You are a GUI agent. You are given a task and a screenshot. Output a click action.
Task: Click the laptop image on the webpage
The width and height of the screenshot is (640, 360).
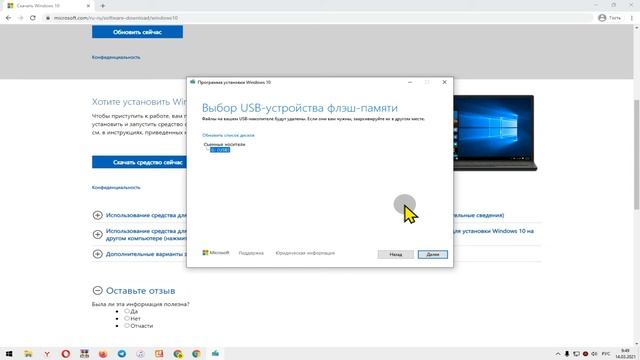[495, 133]
